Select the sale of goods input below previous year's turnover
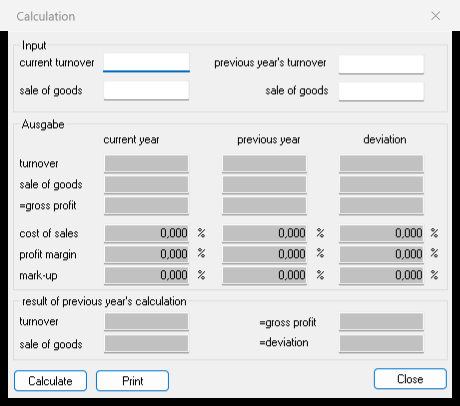460x406 pixels. coord(381,91)
